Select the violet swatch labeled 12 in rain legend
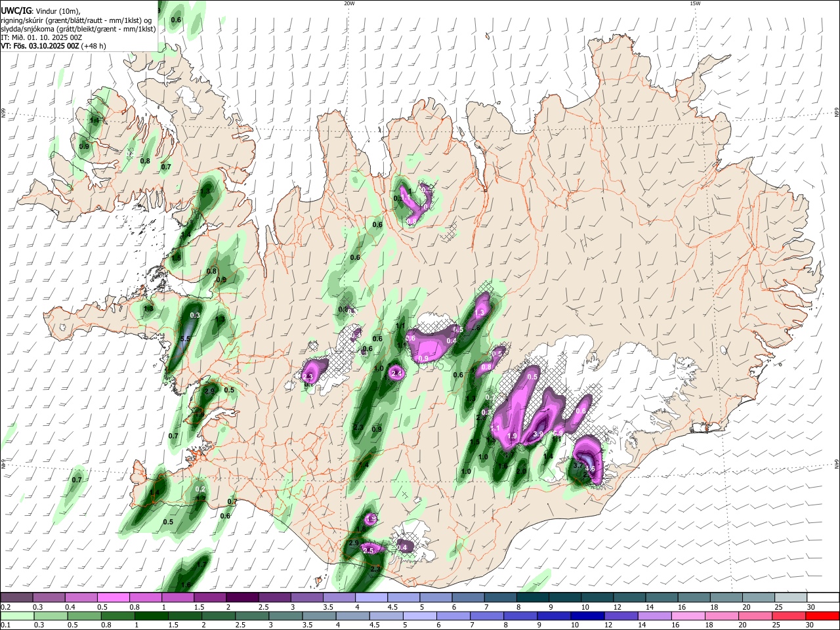Viewport: 840px width, 630px height. (x=621, y=616)
